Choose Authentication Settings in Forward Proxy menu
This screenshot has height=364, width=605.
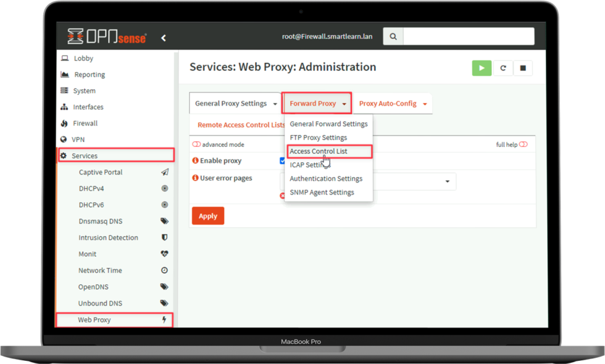pos(326,178)
